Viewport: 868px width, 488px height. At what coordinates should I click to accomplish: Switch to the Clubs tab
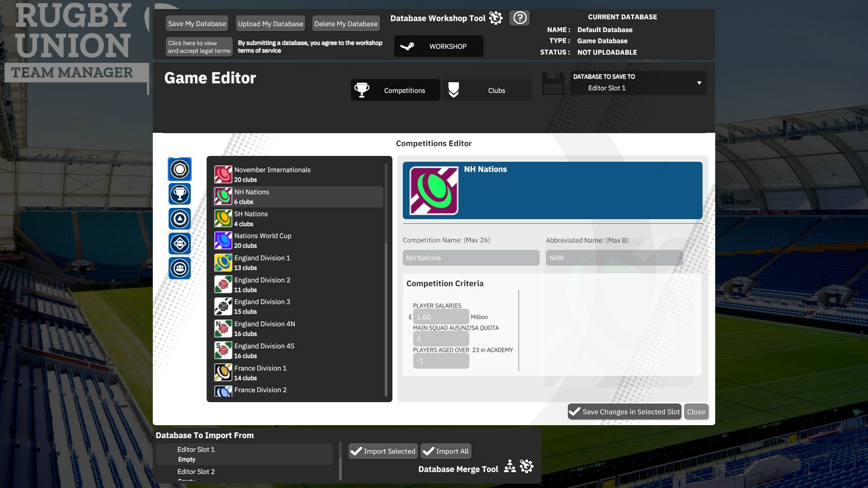coord(487,90)
